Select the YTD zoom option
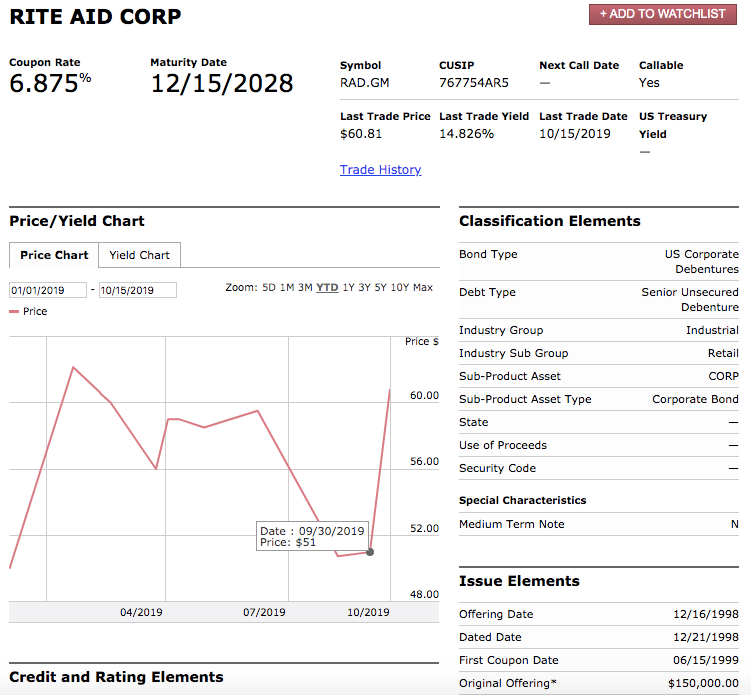This screenshot has width=751, height=695. click(x=327, y=287)
